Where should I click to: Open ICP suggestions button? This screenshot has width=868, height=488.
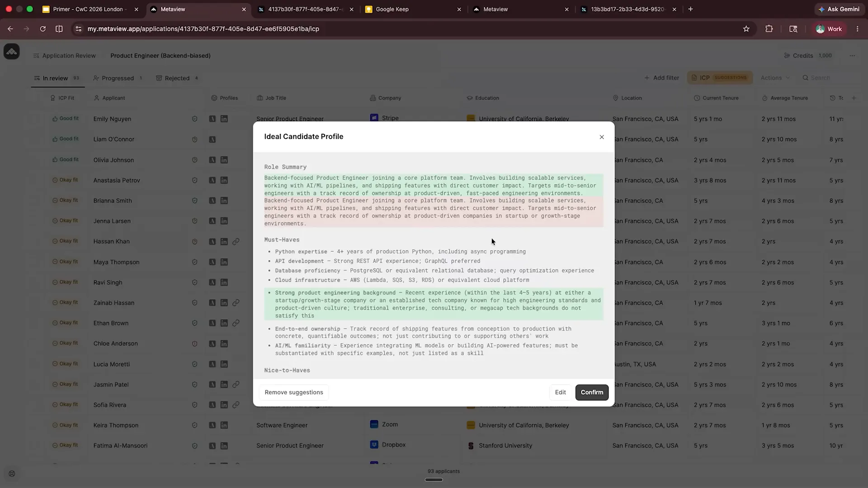pyautogui.click(x=720, y=78)
